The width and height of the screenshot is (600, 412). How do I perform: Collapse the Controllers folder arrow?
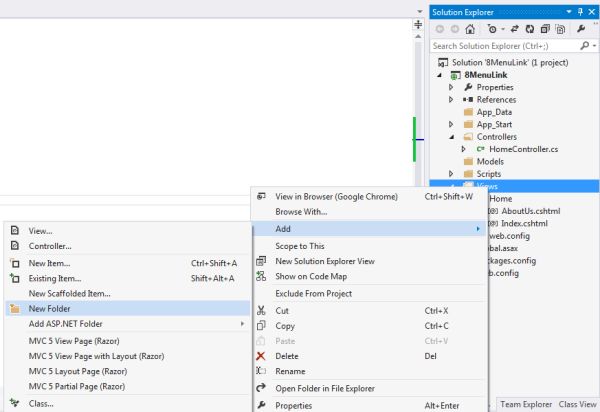(x=452, y=137)
